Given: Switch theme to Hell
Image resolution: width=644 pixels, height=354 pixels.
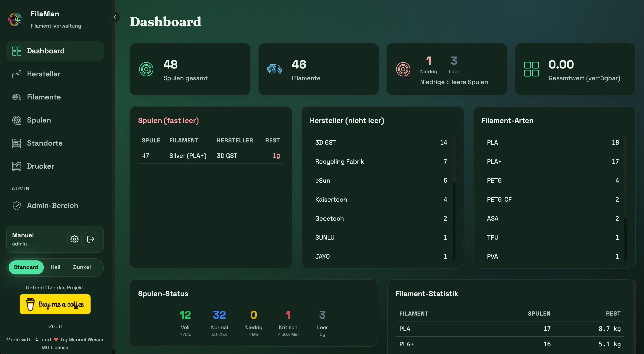Looking at the screenshot, I should [x=56, y=267].
